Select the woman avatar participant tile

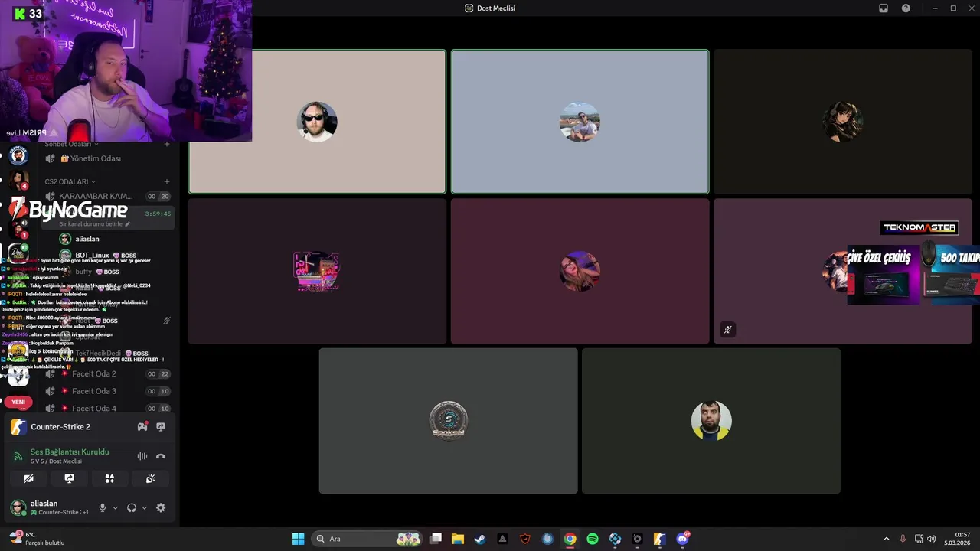click(580, 271)
